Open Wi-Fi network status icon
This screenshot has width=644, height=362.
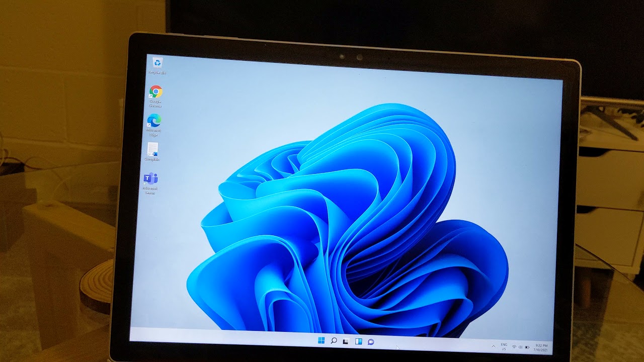coord(514,347)
